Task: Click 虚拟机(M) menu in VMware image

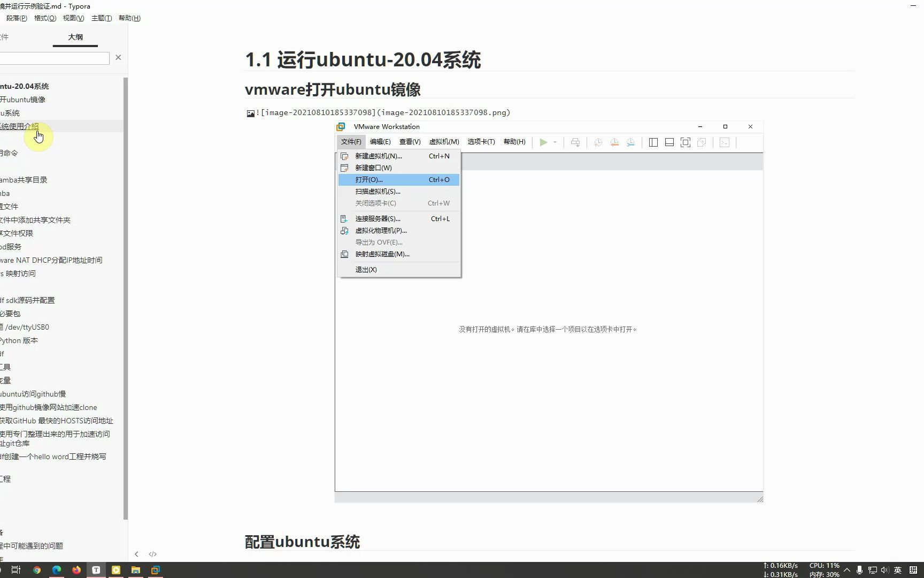Action: tap(444, 142)
